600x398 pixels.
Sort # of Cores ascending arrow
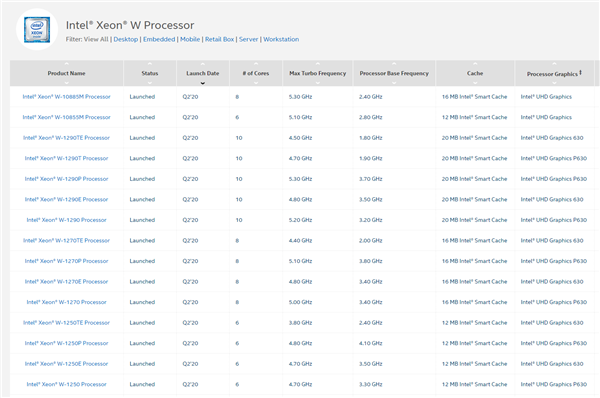point(256,64)
